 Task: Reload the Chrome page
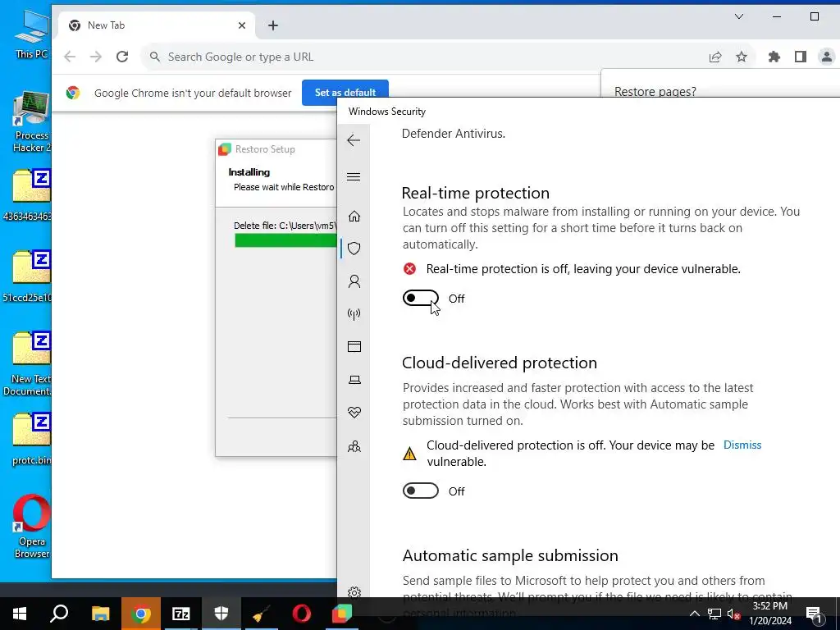click(122, 57)
